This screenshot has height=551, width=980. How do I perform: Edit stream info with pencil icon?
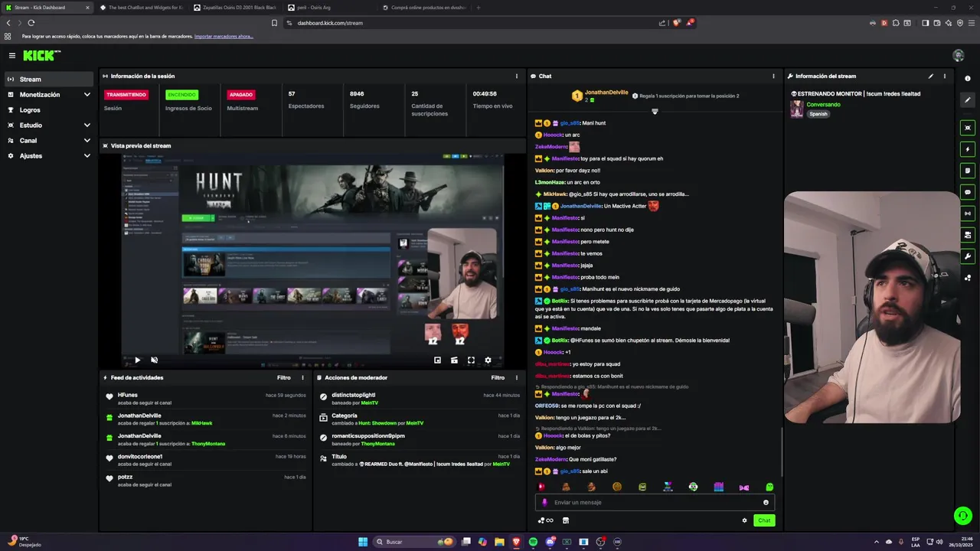point(931,77)
